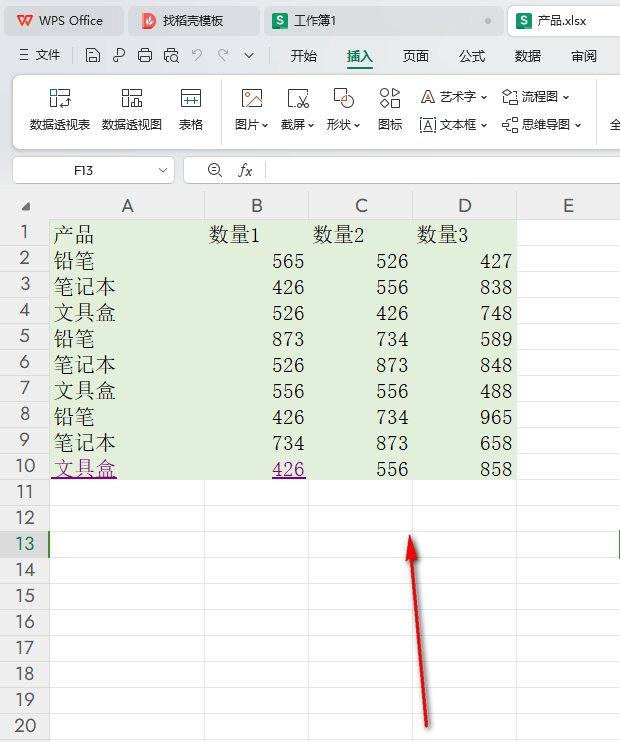
Task: Expand the 艺术字 dropdown arrow
Action: pos(484,97)
